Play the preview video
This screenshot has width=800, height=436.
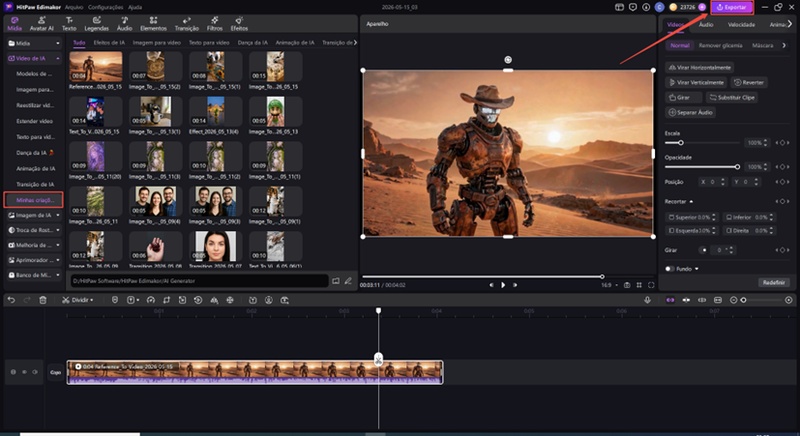click(503, 285)
